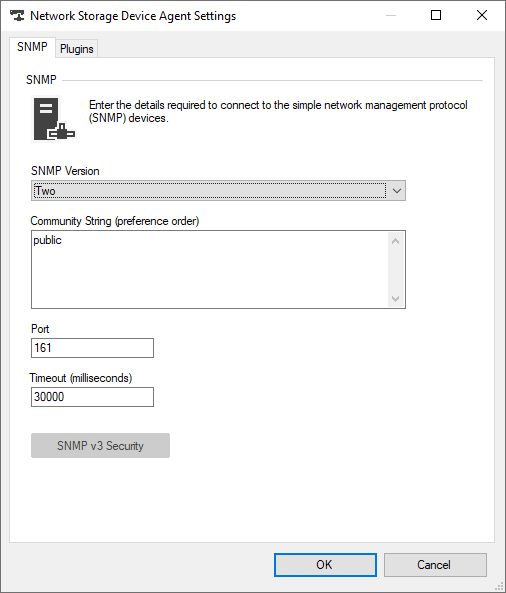
Task: Cancel the agent settings dialog
Action: click(x=435, y=565)
